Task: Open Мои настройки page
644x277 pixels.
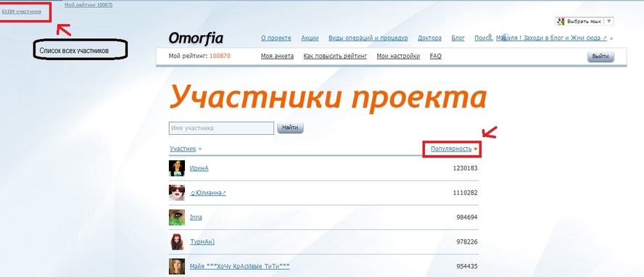Action: 398,57
